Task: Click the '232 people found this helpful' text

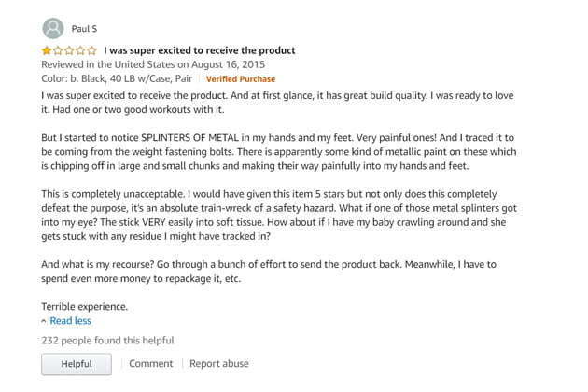Action: [107, 341]
